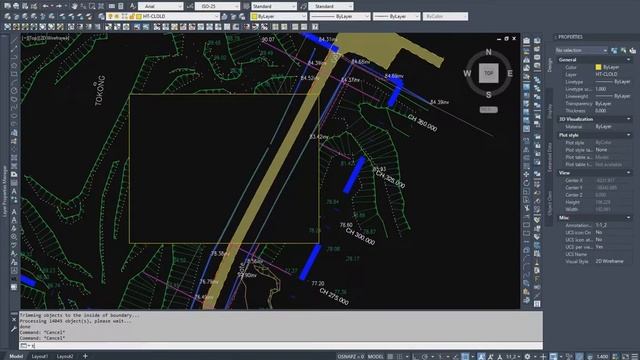
Task: Click the viewport label Top 2D Wireframe
Action: point(46,38)
